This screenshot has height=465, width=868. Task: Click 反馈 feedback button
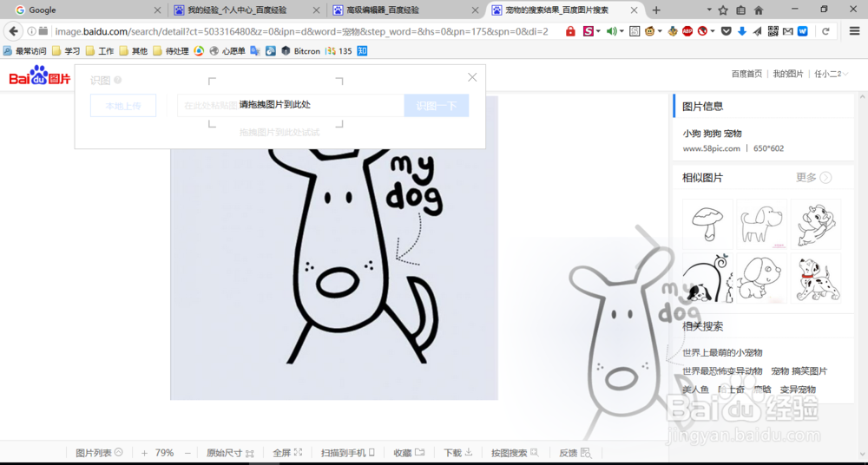(x=575, y=453)
